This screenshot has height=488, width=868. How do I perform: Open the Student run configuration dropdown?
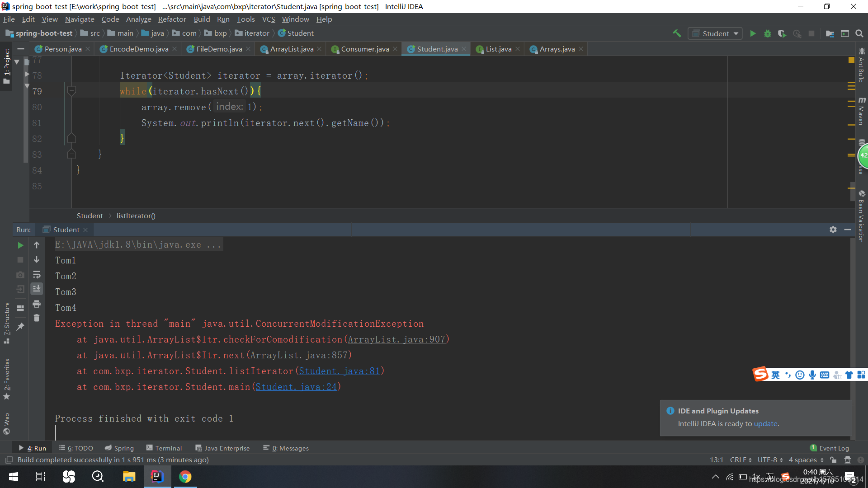715,33
